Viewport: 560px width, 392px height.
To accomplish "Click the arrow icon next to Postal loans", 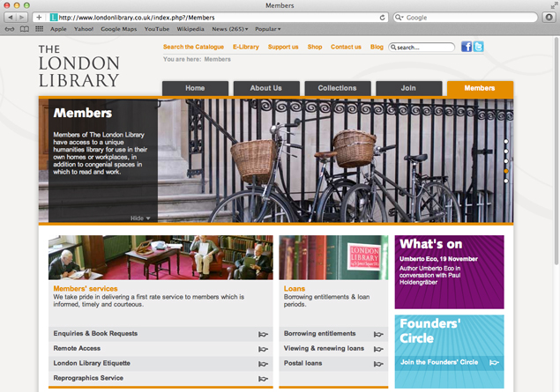I will coord(378,364).
